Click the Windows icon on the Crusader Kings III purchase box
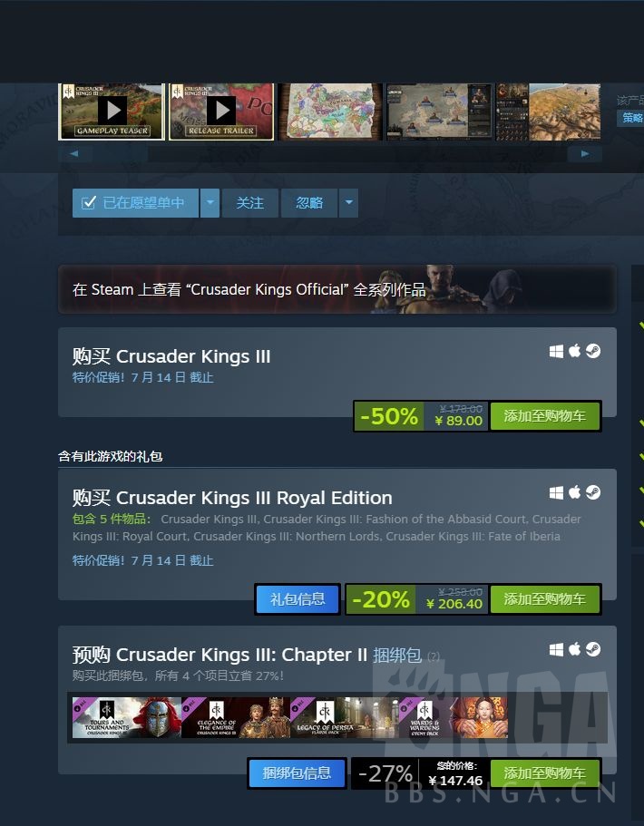Viewport: 644px width, 826px height. tap(556, 352)
